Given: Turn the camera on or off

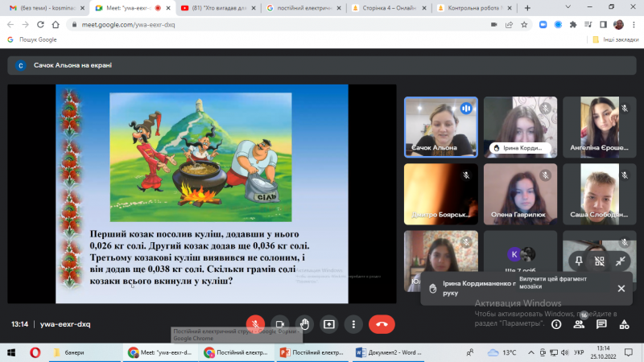Looking at the screenshot, I should coord(279,324).
